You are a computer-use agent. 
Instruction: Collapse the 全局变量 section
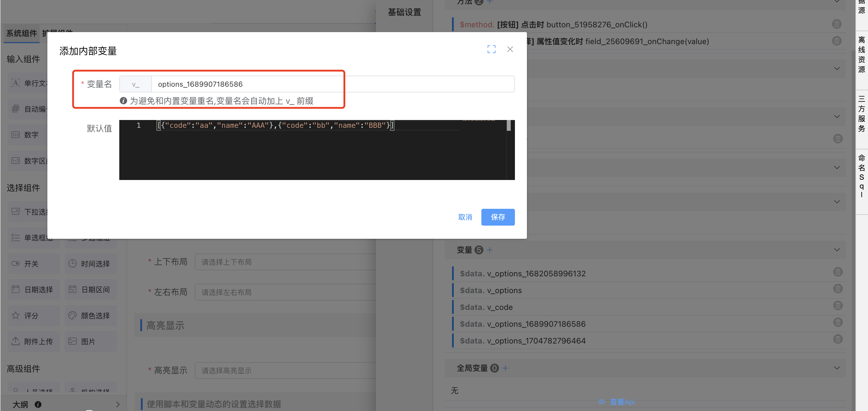pos(837,368)
